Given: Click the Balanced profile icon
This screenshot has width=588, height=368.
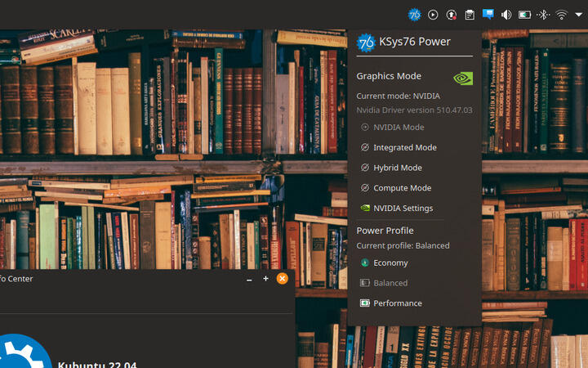Looking at the screenshot, I should 365,283.
